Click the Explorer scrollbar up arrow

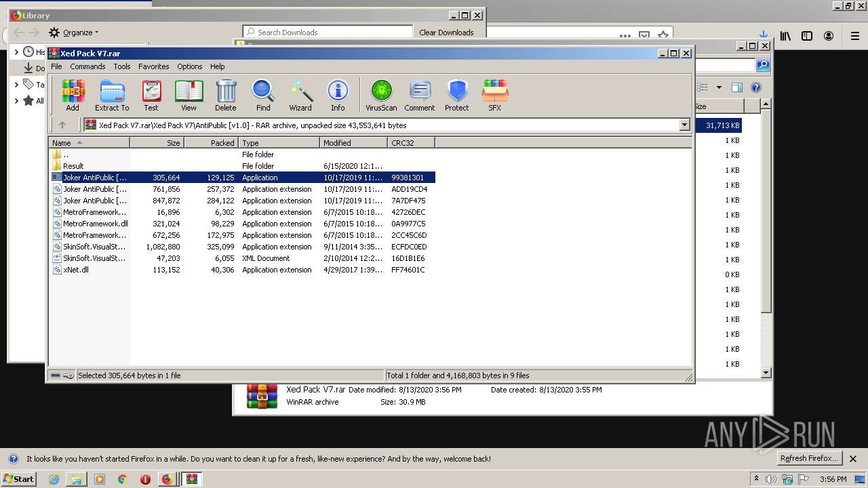click(x=766, y=104)
